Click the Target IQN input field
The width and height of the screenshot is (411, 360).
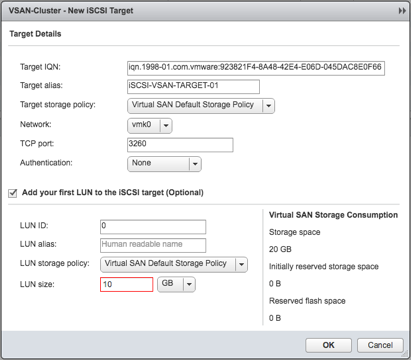[256, 68]
